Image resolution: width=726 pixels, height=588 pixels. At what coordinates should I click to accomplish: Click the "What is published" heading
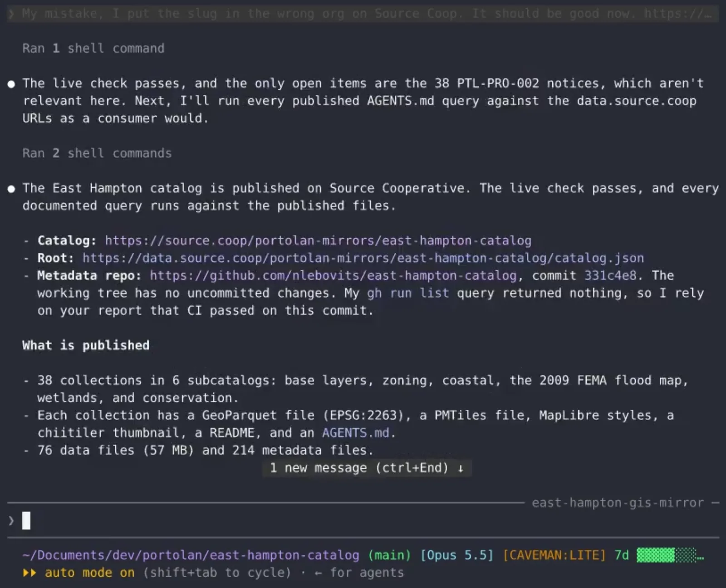click(x=86, y=345)
